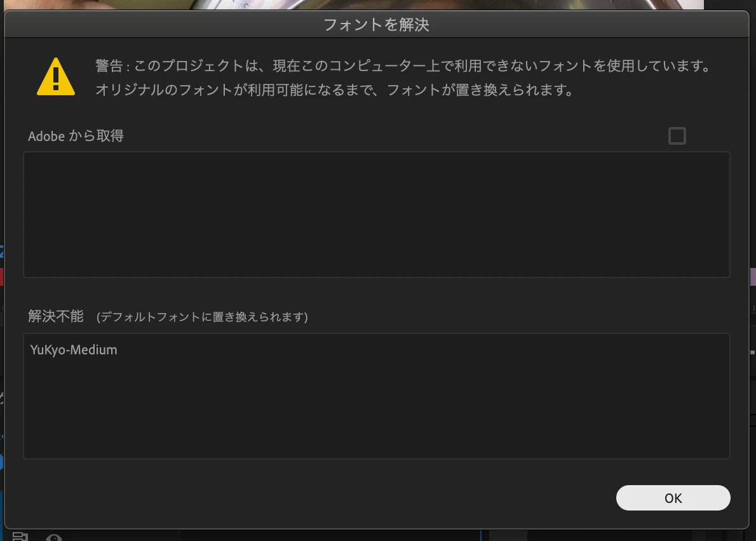Click the Adobe から取得 label

pos(76,136)
